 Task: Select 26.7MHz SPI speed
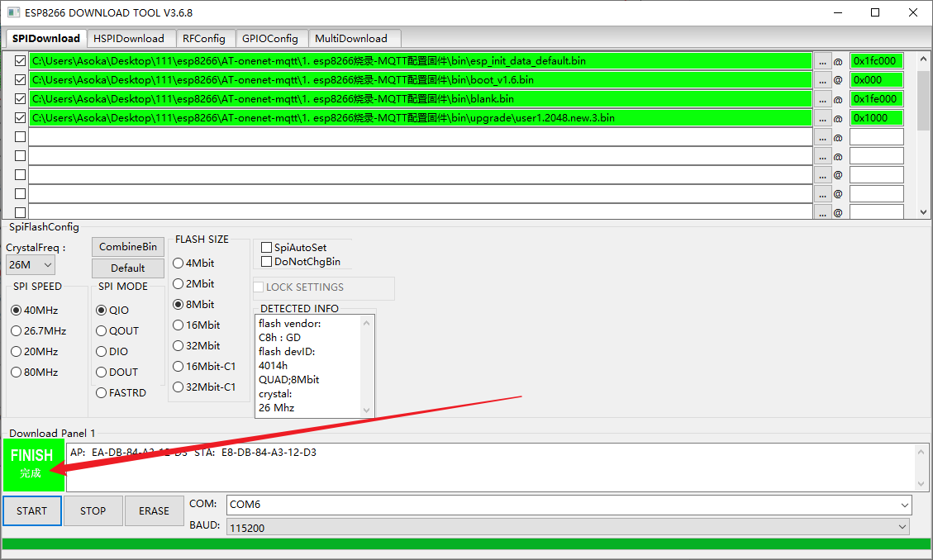(x=39, y=331)
